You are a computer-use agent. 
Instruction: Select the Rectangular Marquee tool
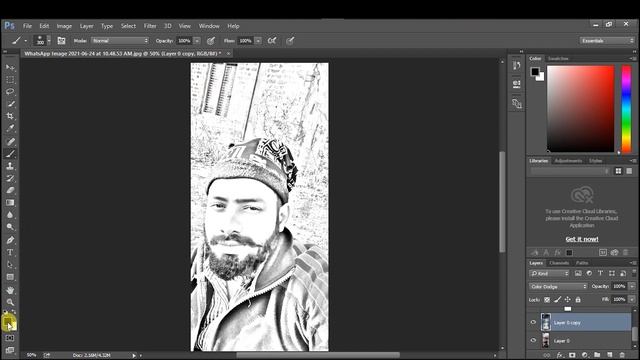point(10,79)
